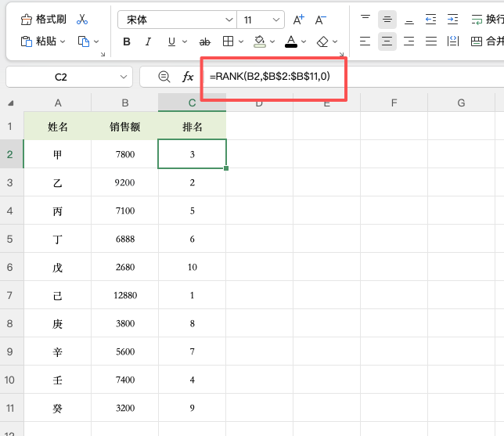The width and height of the screenshot is (504, 436).
Task: Click the font color A icon
Action: (x=291, y=41)
